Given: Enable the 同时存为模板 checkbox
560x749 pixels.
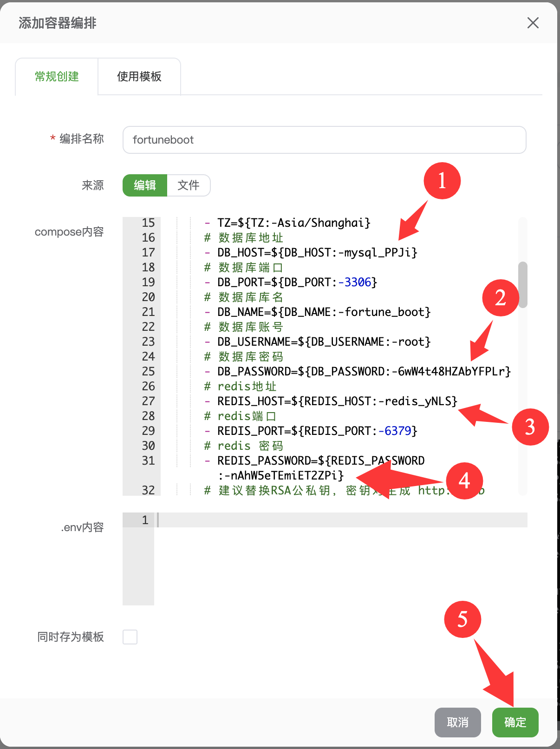Looking at the screenshot, I should click(130, 637).
